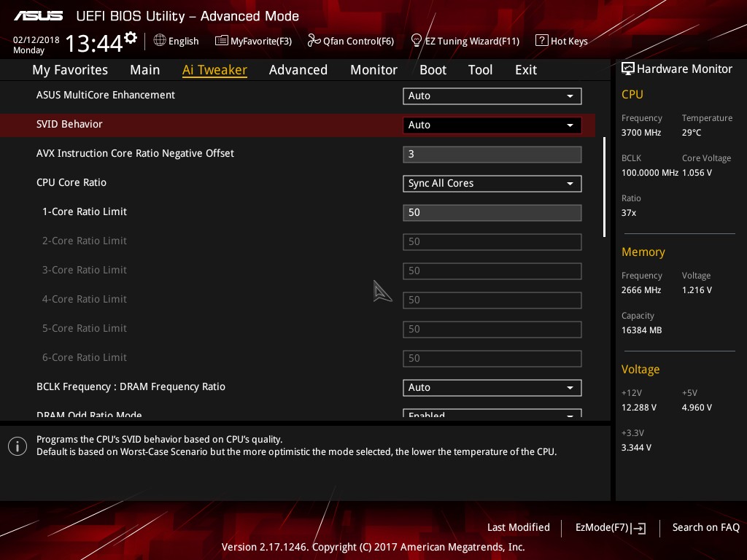Start EZ Tuning Wizard(F11)
Screen dimensions: 747x560
(x=465, y=41)
